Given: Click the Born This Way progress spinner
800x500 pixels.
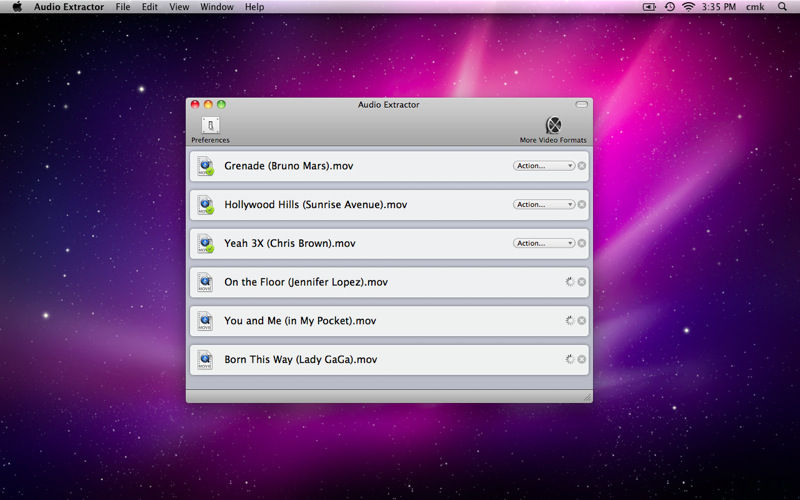Looking at the screenshot, I should [570, 359].
